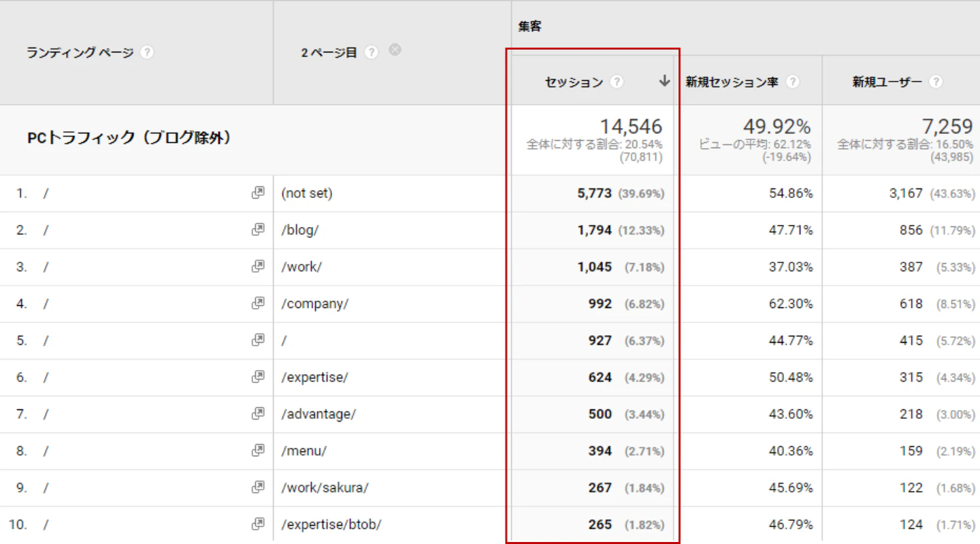Click the 7,259 new users total
Screen dimensions: 980x544
click(x=946, y=126)
